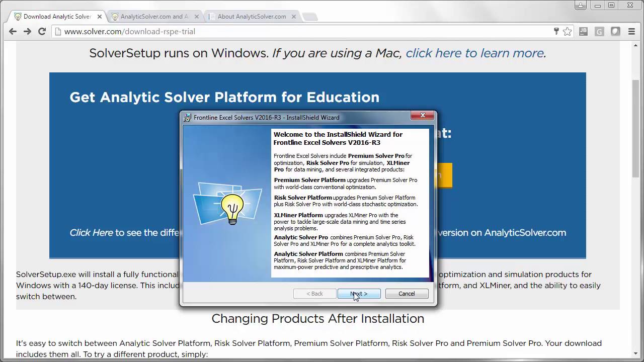Open the G browser extension
644x362 pixels.
(x=599, y=31)
